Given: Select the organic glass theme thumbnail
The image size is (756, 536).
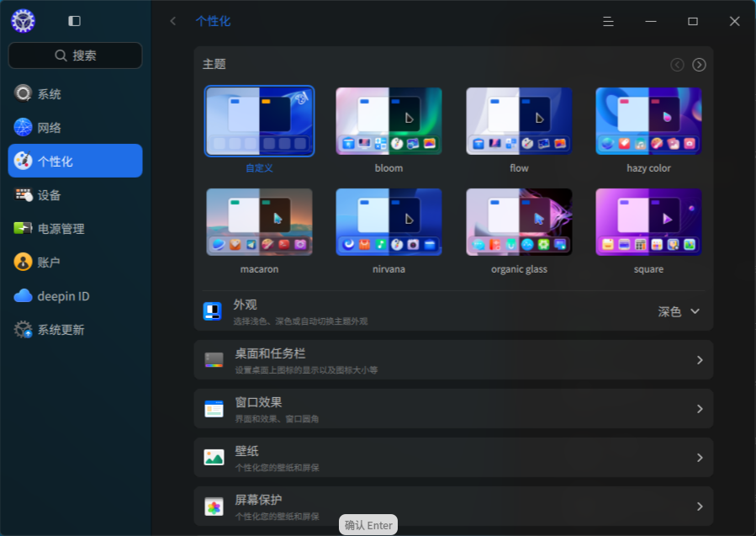Looking at the screenshot, I should [519, 222].
